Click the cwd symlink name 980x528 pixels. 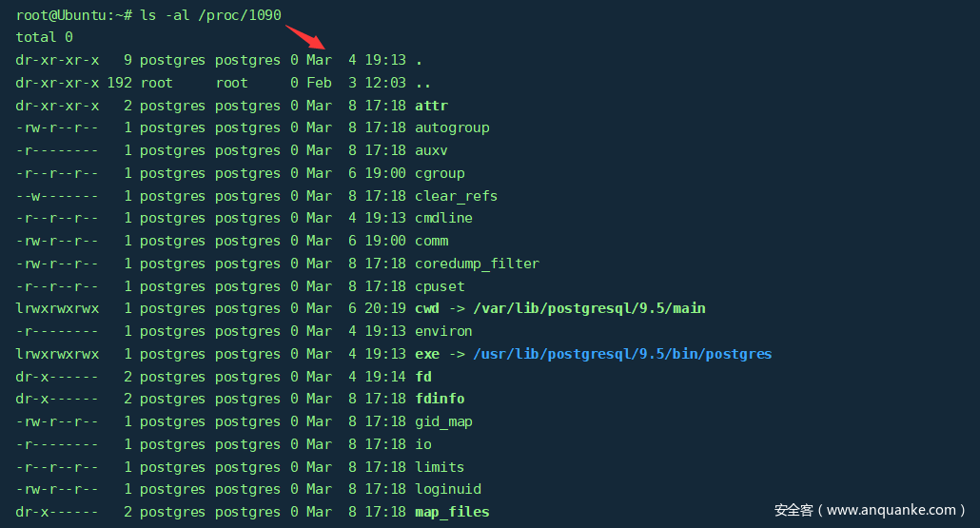point(427,308)
